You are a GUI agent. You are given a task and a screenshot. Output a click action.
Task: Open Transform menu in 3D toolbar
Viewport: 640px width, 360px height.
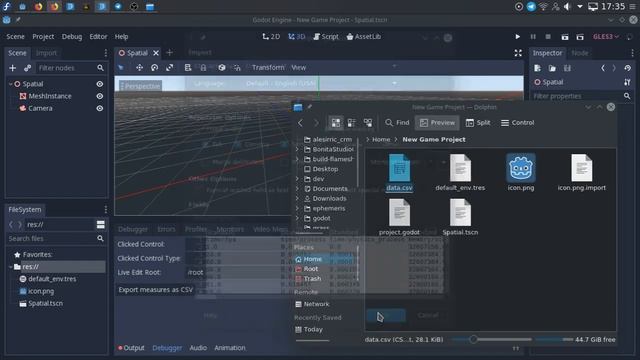[x=268, y=68]
